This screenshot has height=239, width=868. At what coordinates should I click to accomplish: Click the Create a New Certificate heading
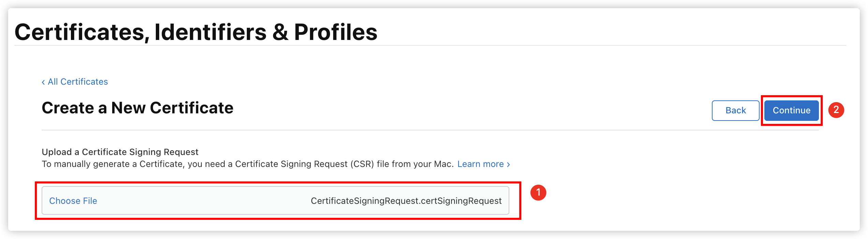[x=137, y=108]
